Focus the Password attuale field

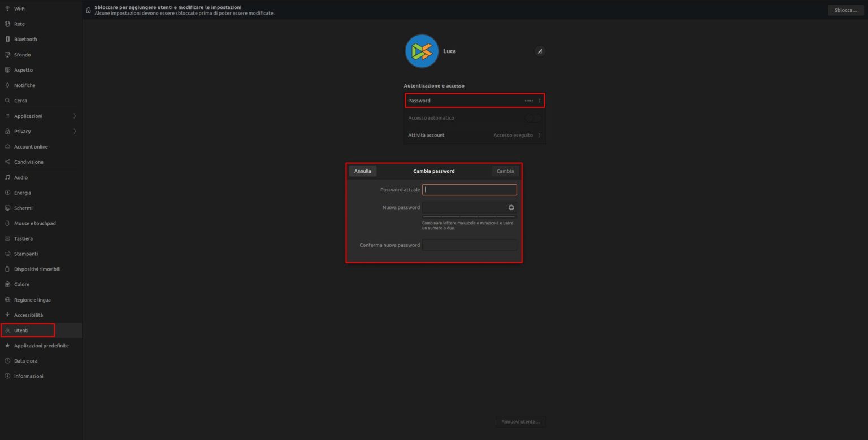(470, 190)
